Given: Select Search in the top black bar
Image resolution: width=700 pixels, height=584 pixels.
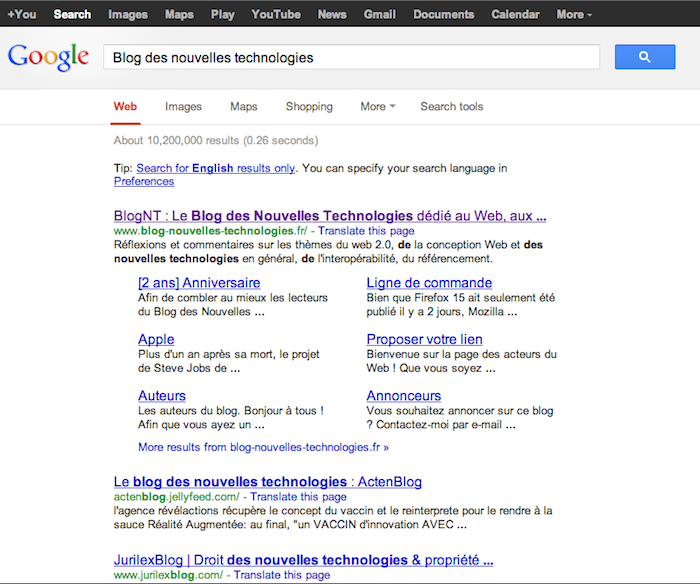Looking at the screenshot, I should click(x=72, y=14).
